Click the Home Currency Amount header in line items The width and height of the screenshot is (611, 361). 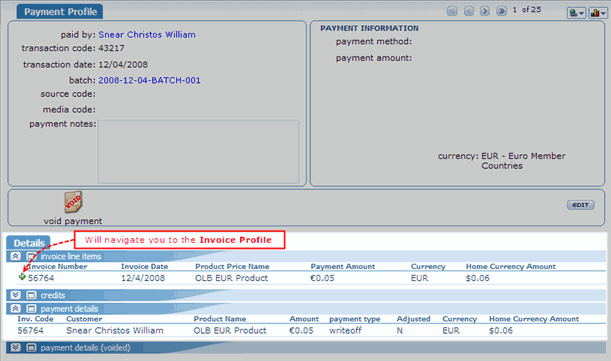click(x=511, y=267)
